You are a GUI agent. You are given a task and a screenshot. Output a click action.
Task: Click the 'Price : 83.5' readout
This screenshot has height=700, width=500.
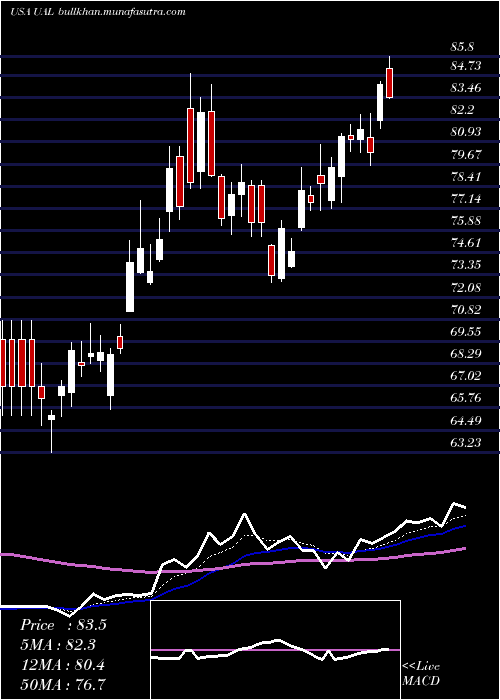pos(63,625)
